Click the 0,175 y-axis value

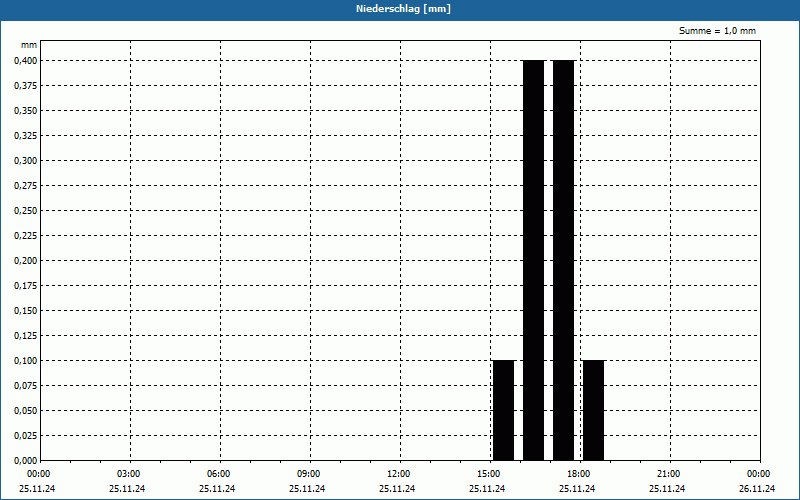pos(26,286)
